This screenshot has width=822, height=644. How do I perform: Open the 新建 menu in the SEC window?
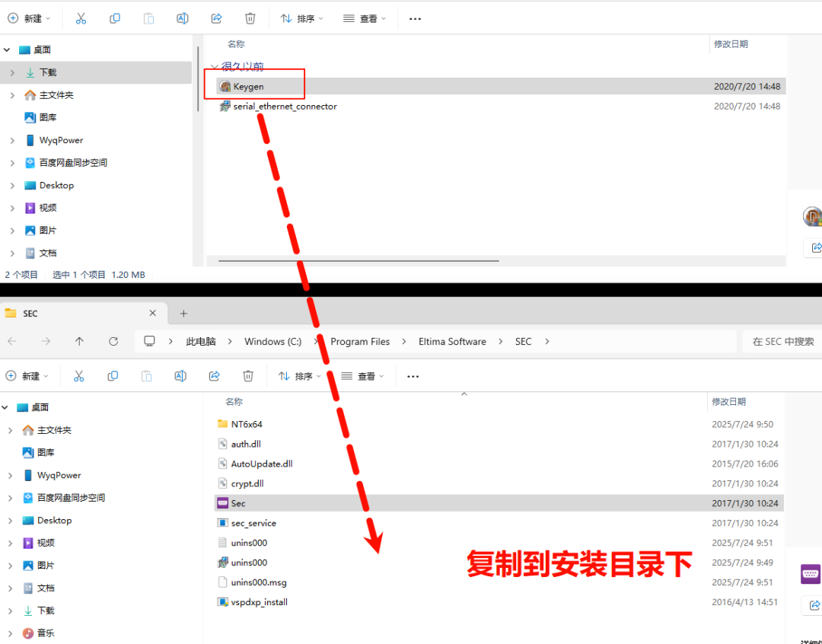pos(27,376)
